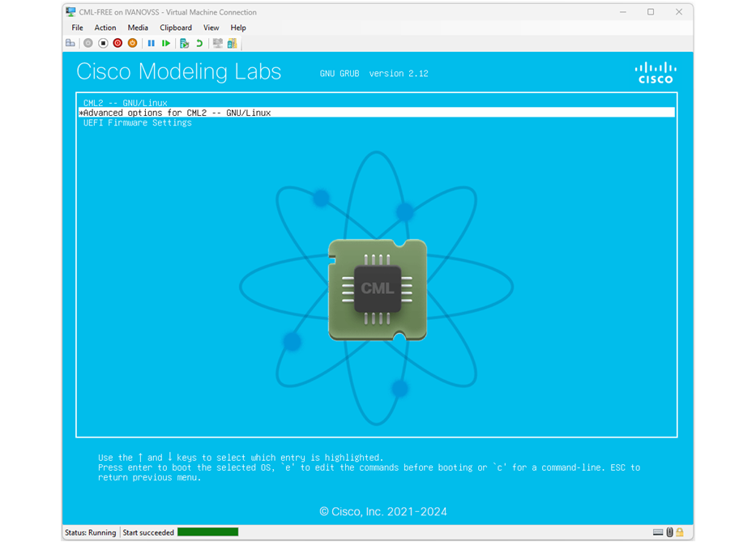Image resolution: width=756 pixels, height=542 pixels.
Task: Open the File menu
Action: (x=77, y=28)
